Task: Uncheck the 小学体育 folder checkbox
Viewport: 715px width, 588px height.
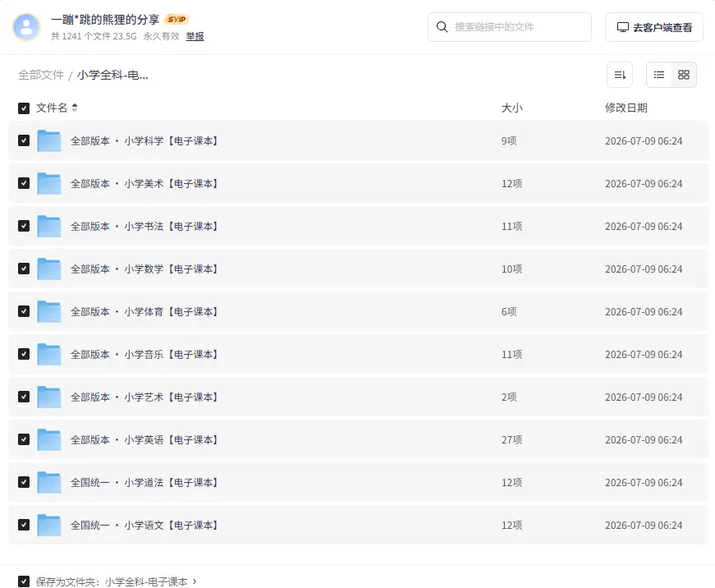Action: [24, 311]
